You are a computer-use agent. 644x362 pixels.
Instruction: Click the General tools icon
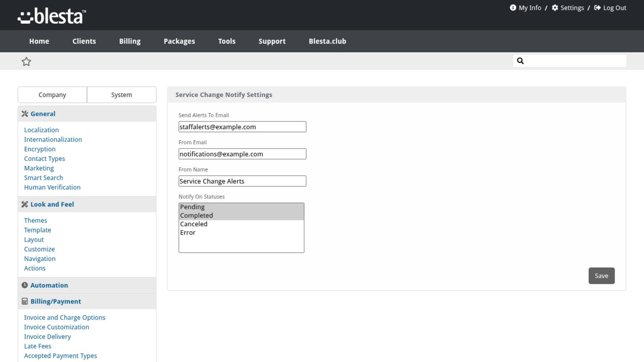tap(24, 114)
